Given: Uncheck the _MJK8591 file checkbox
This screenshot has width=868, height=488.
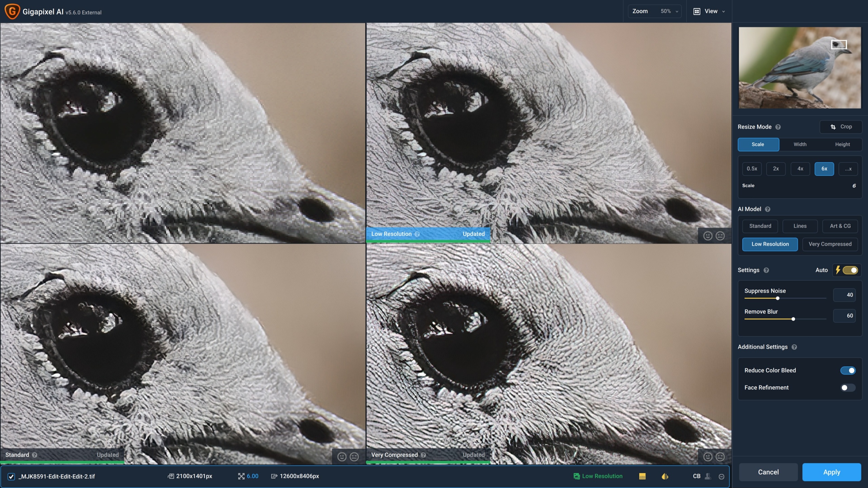Looking at the screenshot, I should (11, 477).
